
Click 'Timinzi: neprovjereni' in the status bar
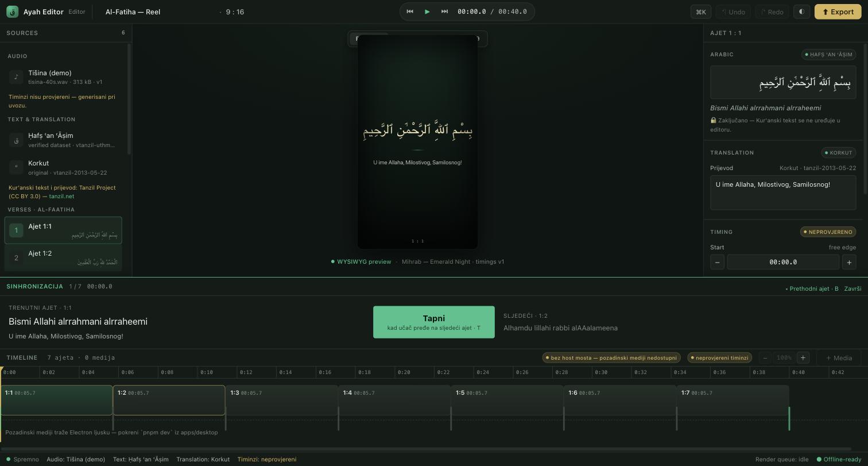(x=267, y=459)
